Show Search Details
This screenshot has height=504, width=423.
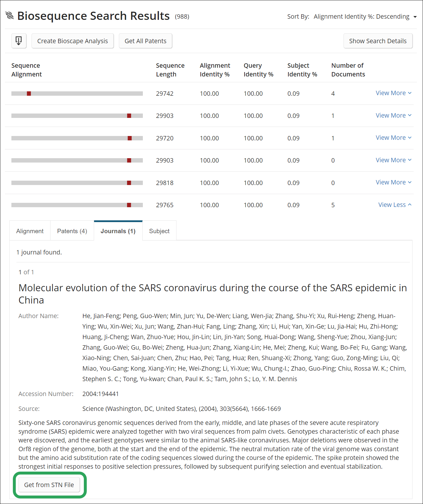tap(377, 41)
